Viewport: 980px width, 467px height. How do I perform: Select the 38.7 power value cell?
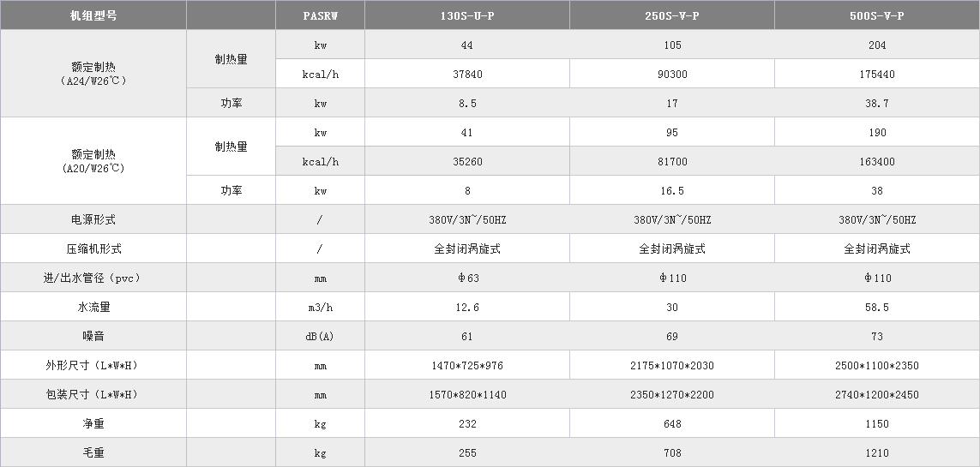click(877, 103)
